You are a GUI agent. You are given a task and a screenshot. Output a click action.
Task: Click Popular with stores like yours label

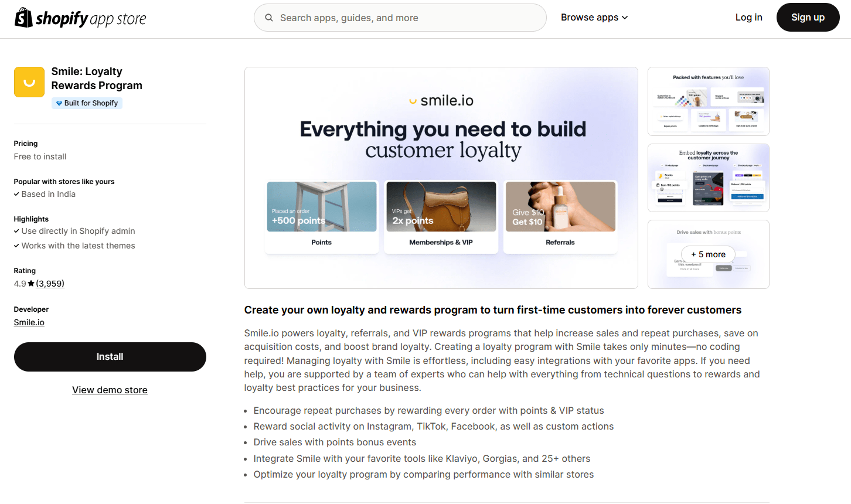coord(64,182)
